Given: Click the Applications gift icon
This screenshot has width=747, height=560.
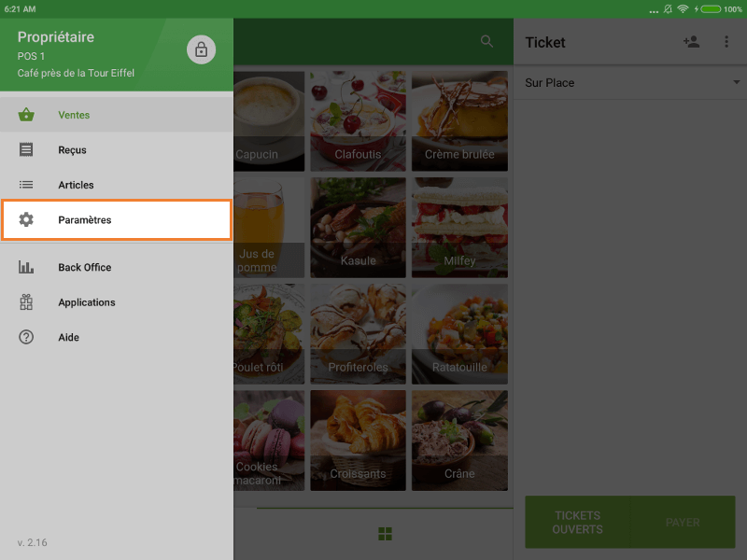Looking at the screenshot, I should pyautogui.click(x=26, y=301).
